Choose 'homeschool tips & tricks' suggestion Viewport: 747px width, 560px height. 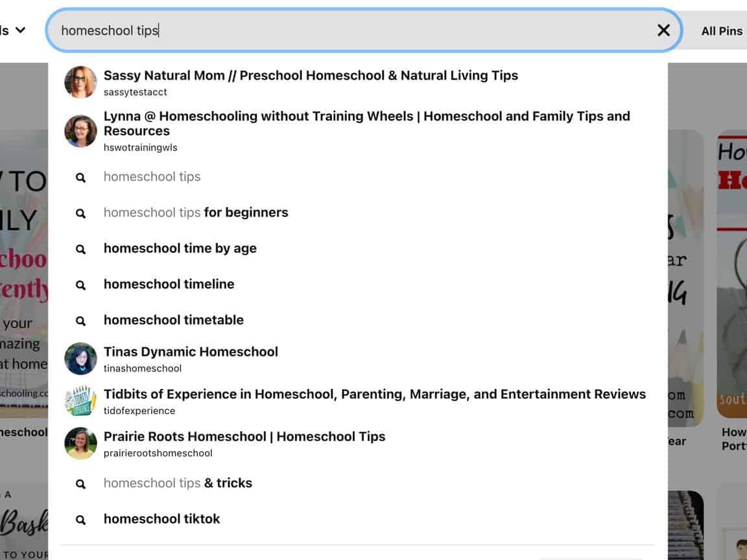coord(178,483)
